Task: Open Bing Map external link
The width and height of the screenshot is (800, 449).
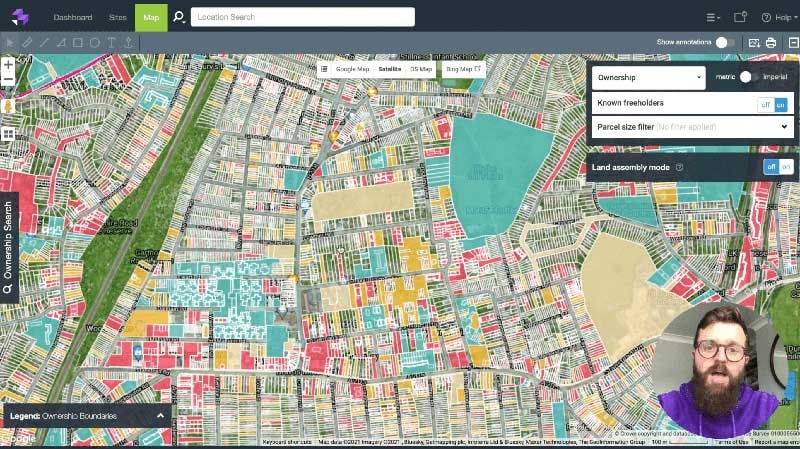Action: click(463, 69)
